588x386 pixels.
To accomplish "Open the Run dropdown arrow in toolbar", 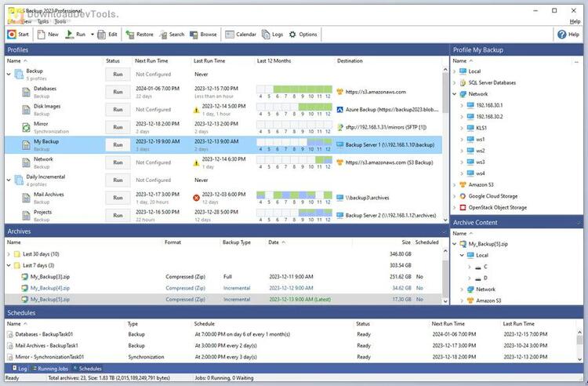I will click(93, 35).
